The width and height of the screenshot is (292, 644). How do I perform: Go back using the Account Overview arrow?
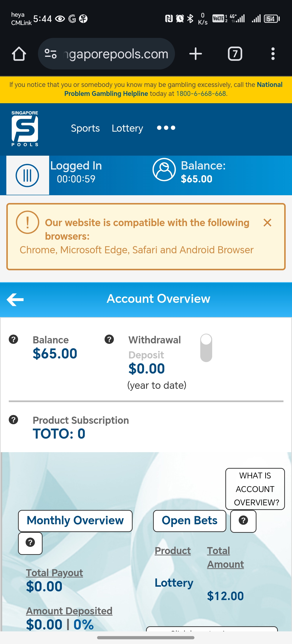[15, 299]
